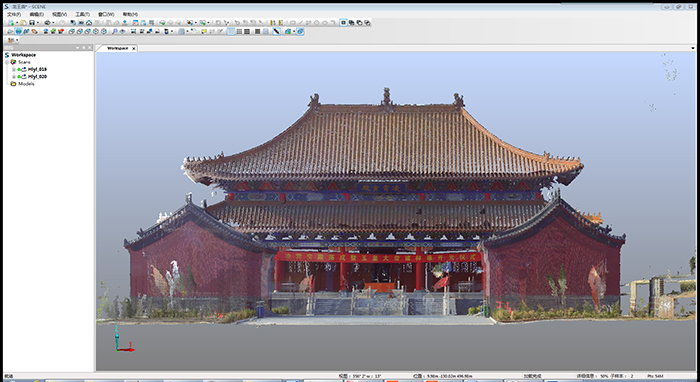This screenshot has height=382, width=700.
Task: Collapse the Scans folder in tree
Action: (x=7, y=62)
